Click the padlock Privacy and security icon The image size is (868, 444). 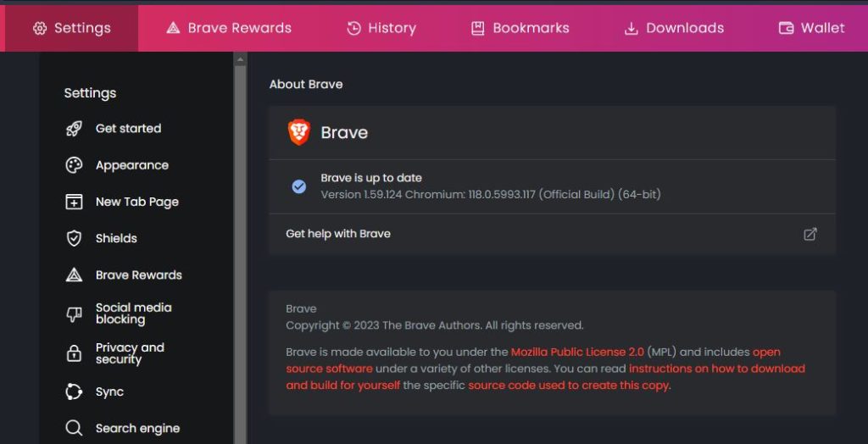tap(75, 353)
